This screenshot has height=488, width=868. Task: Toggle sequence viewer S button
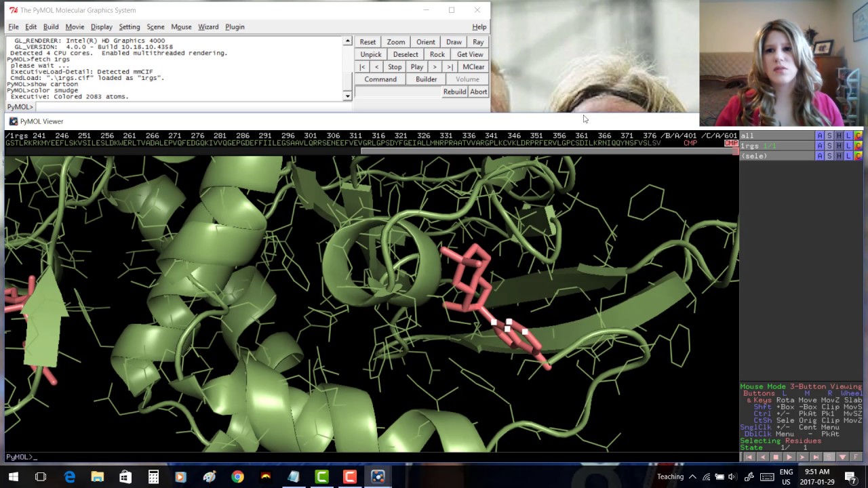(829, 457)
